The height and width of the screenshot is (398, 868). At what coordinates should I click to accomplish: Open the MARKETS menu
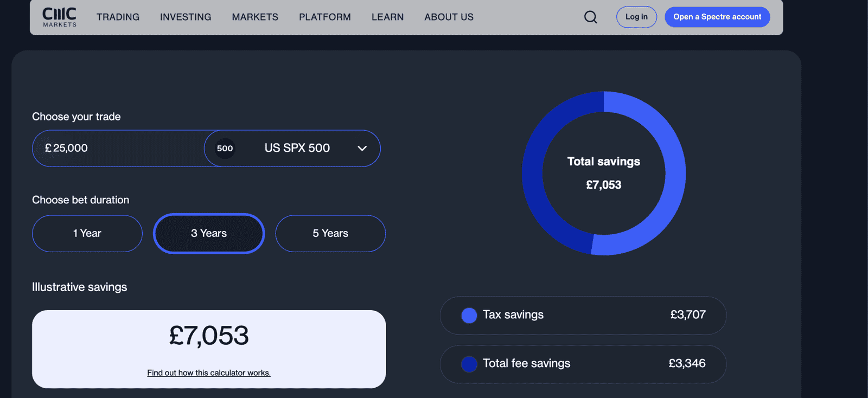click(x=255, y=17)
